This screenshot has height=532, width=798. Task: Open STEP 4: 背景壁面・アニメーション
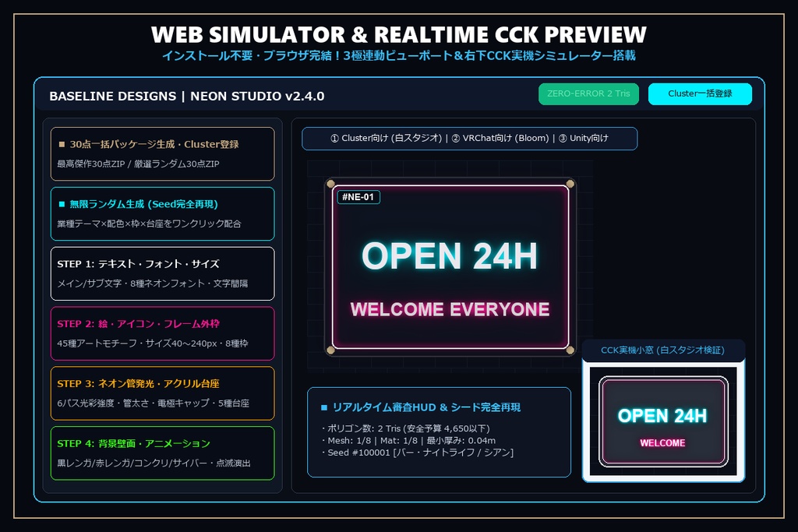[x=162, y=453]
